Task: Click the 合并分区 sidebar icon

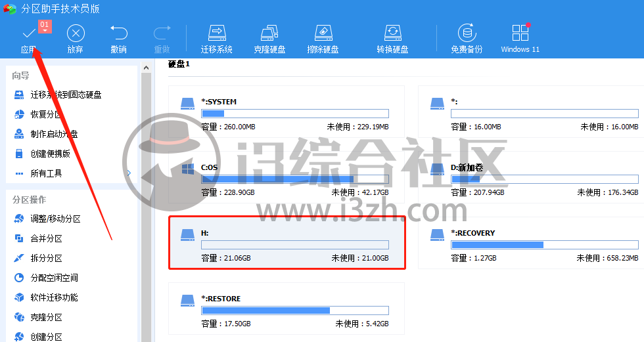Action: coord(19,238)
